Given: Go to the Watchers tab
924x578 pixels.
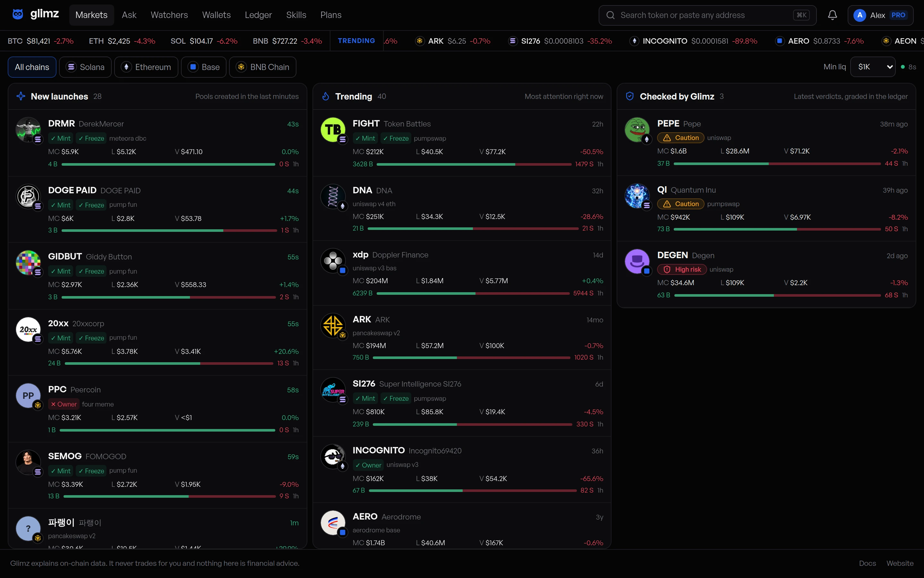Looking at the screenshot, I should pos(169,15).
